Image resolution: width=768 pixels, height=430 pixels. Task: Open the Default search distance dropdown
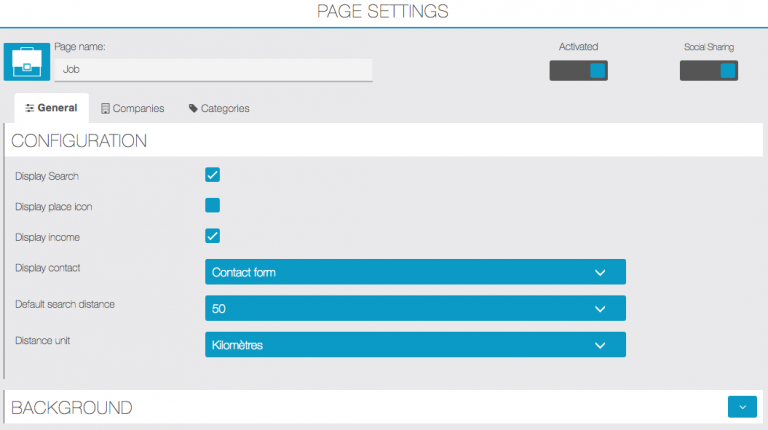coord(415,308)
